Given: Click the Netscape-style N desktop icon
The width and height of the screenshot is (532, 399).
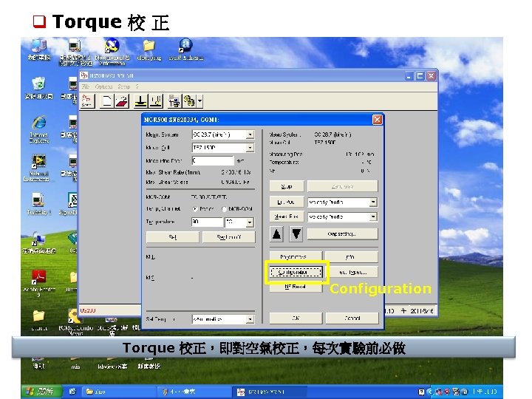Looking at the screenshot, I should click(112, 52).
